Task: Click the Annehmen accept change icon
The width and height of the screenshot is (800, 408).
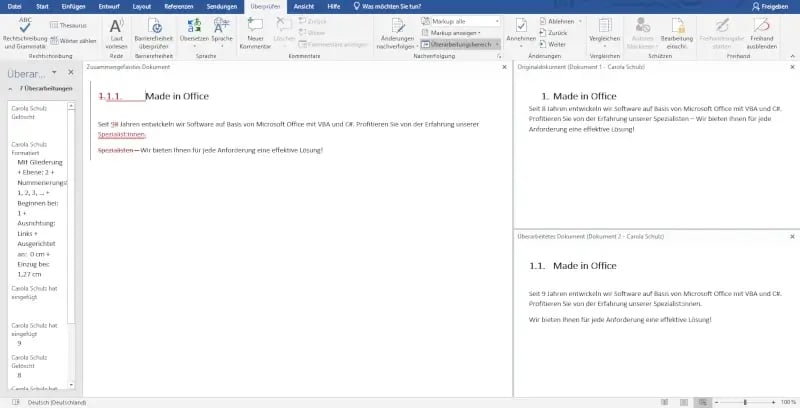Action: (x=521, y=26)
